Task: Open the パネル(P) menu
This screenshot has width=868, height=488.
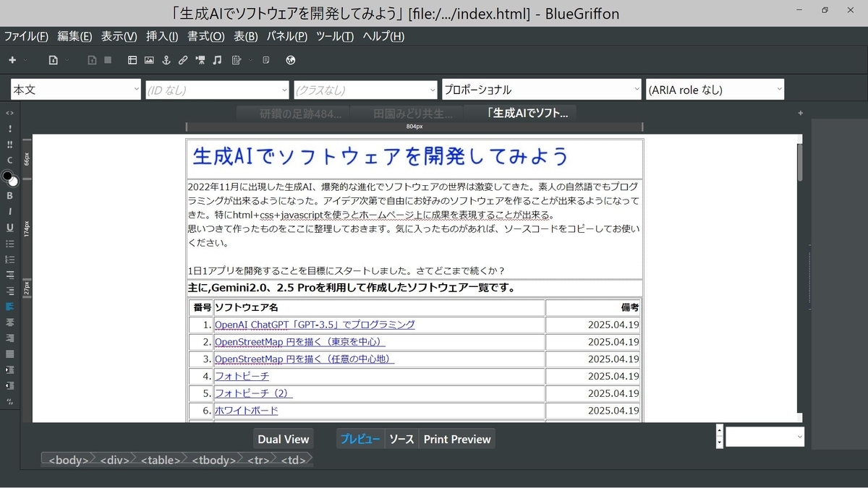Action: [287, 37]
